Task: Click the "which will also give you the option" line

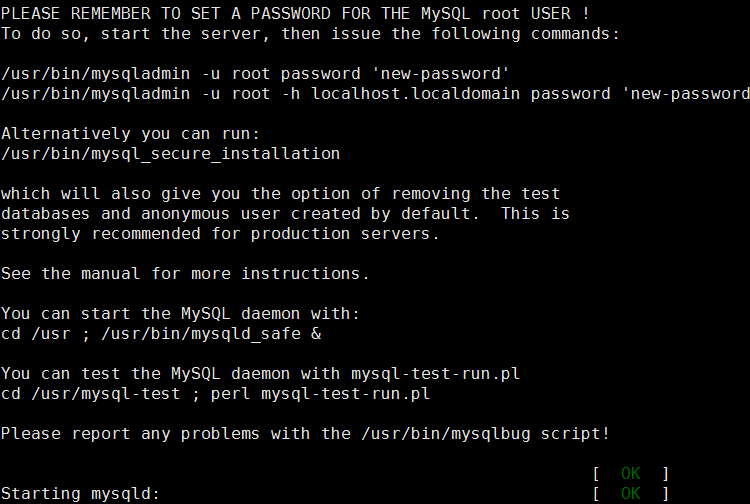Action: (x=280, y=193)
